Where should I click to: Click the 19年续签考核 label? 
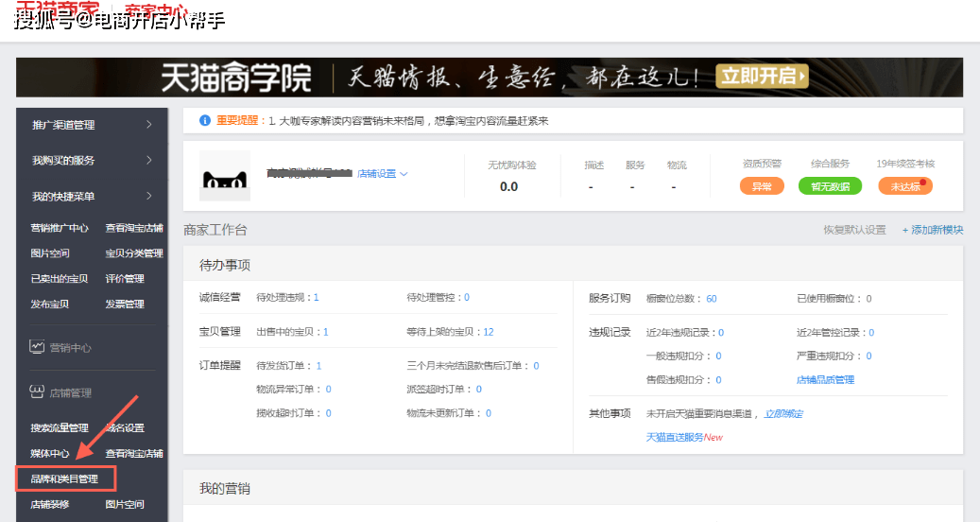coord(905,164)
